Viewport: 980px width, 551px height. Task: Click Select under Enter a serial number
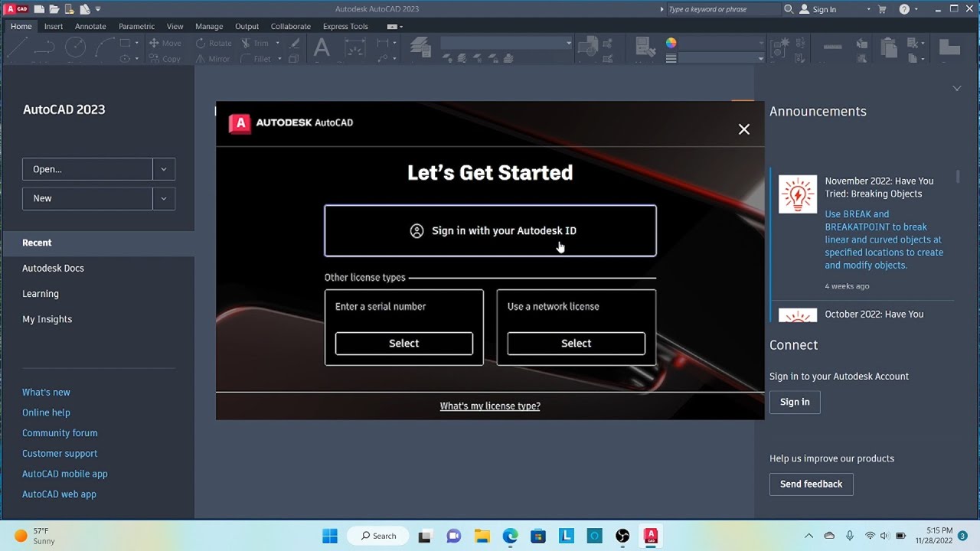coord(404,344)
